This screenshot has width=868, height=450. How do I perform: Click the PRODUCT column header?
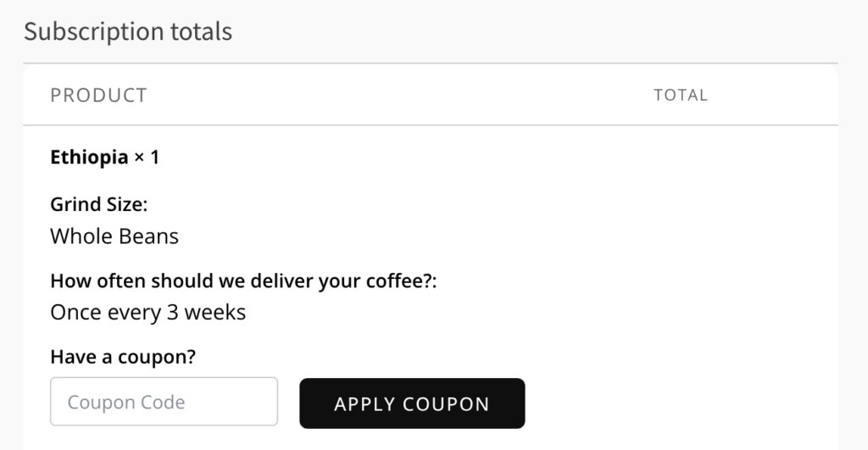(98, 95)
